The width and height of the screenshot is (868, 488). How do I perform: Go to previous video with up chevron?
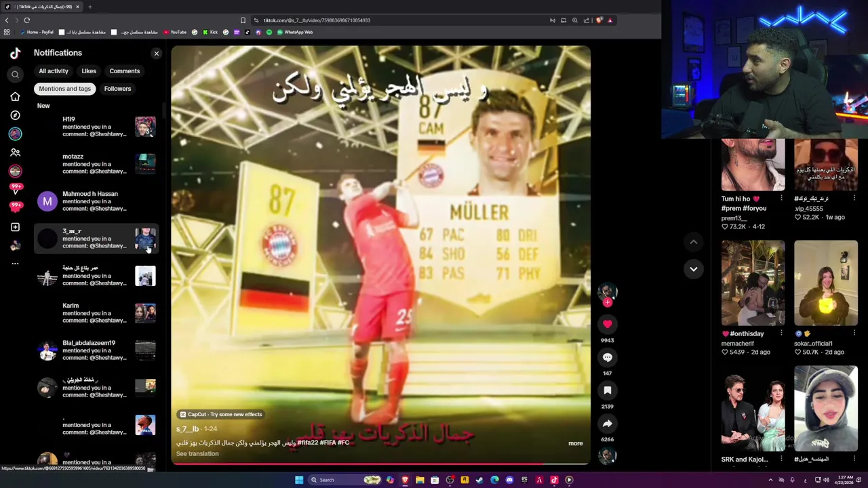pos(693,242)
